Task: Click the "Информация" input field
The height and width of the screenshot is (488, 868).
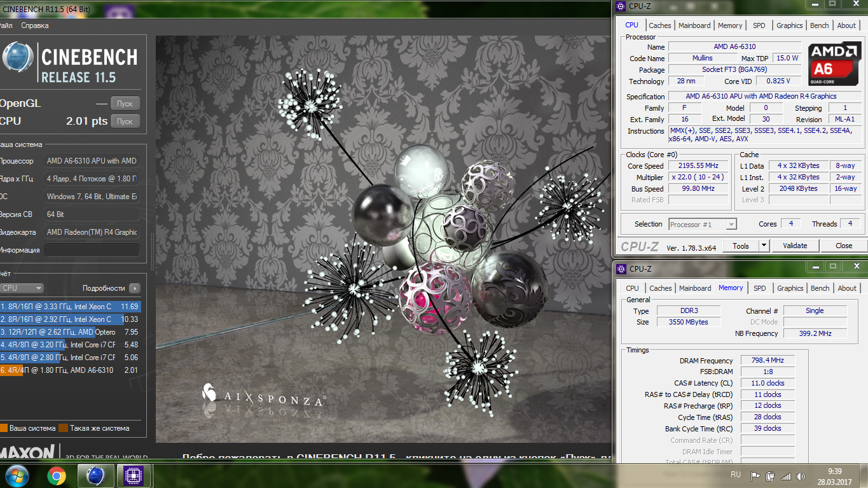Action: [x=92, y=250]
